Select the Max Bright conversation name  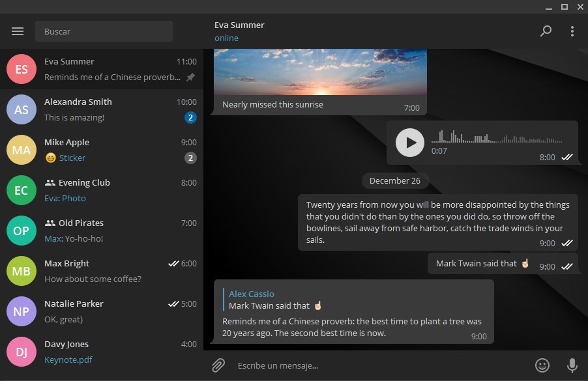66,263
